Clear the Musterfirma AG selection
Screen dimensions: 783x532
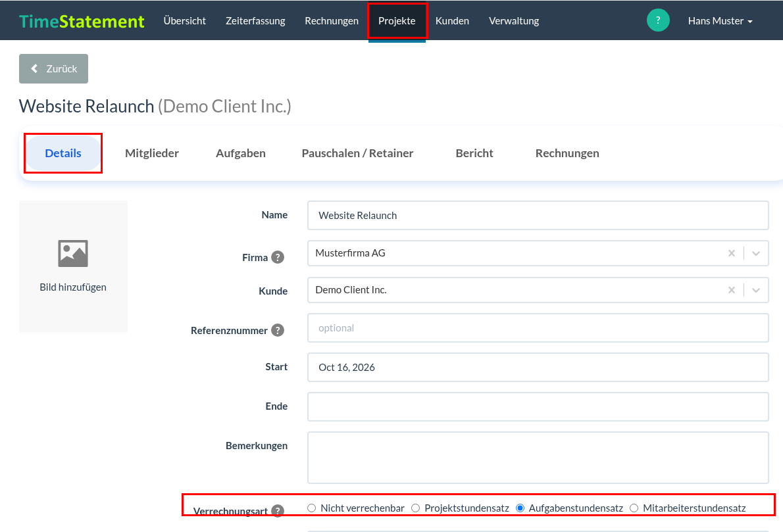[732, 253]
